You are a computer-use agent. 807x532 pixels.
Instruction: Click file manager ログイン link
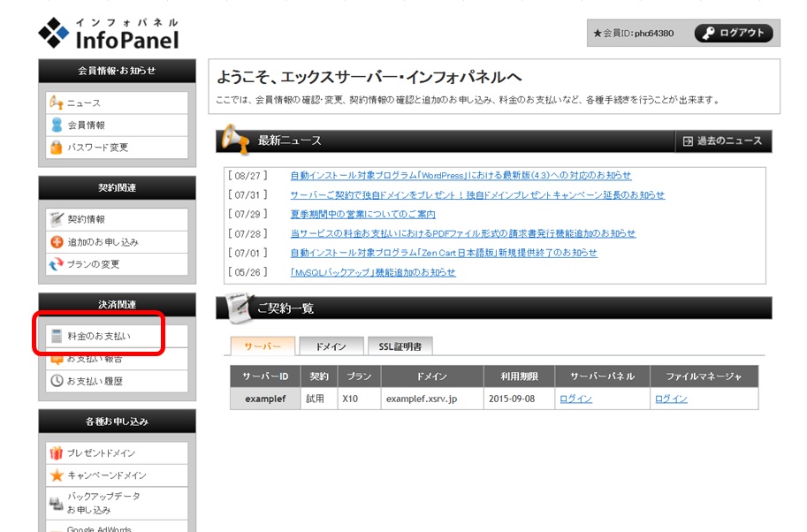click(x=671, y=399)
